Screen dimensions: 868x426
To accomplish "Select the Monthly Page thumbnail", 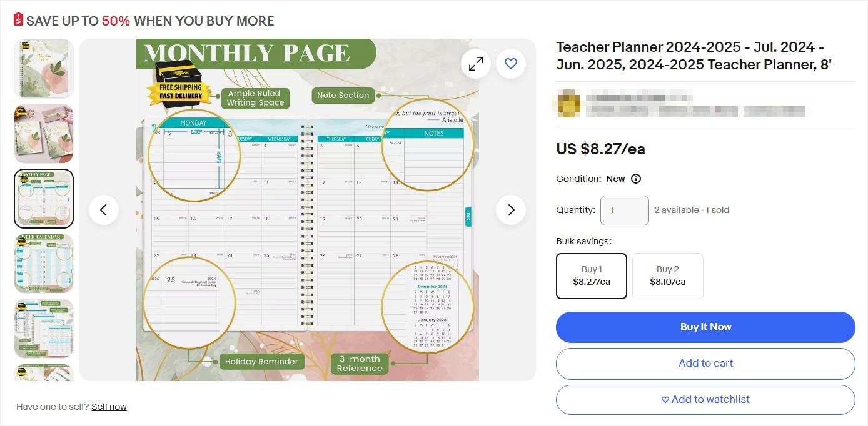I will 43,198.
